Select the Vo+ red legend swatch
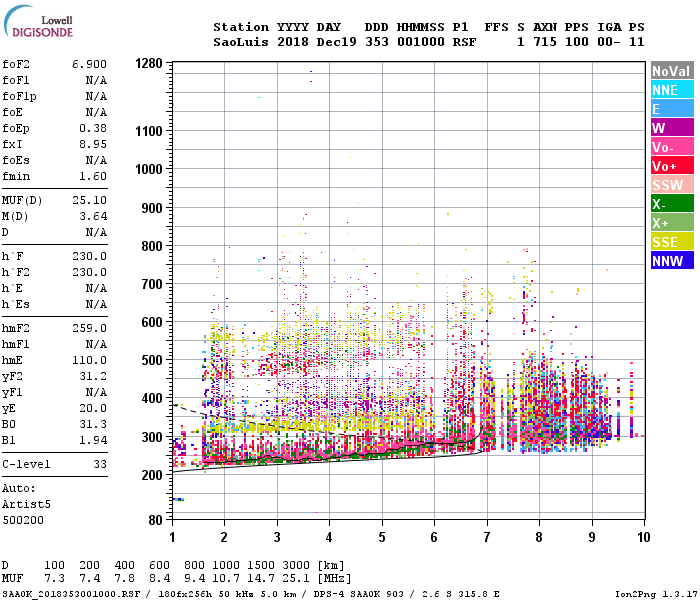The width and height of the screenshot is (700, 600). click(x=672, y=166)
